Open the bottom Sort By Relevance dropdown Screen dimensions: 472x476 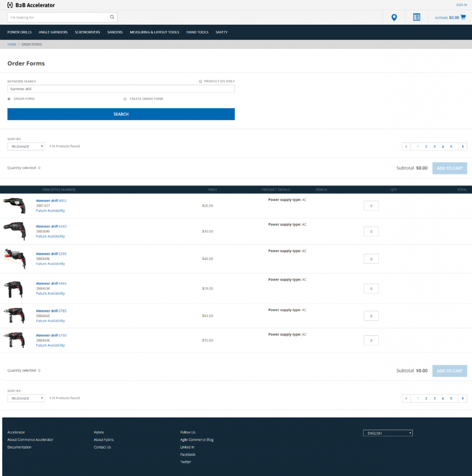pyautogui.click(x=26, y=398)
